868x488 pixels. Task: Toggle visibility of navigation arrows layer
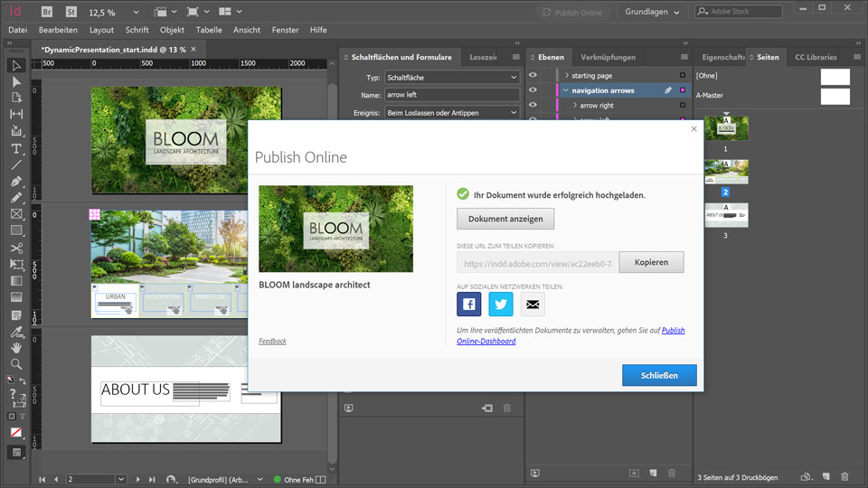coord(533,90)
